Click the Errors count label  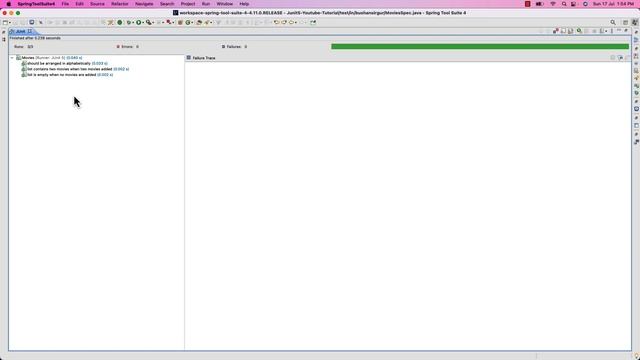[128, 47]
